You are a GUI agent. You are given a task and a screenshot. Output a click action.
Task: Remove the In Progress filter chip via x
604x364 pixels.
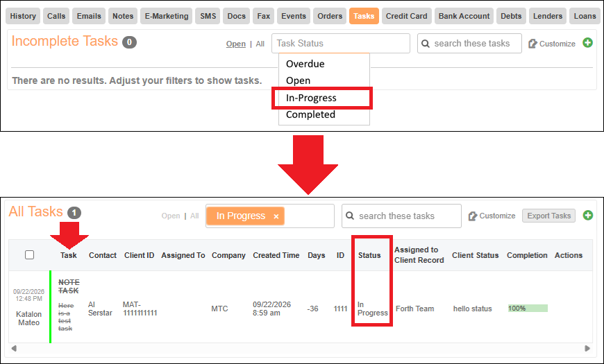(276, 216)
